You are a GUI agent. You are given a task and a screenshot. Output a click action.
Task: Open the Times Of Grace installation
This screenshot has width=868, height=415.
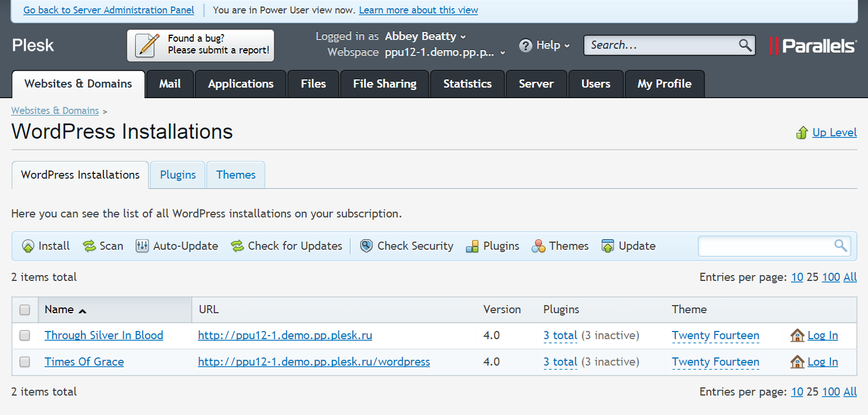click(84, 362)
